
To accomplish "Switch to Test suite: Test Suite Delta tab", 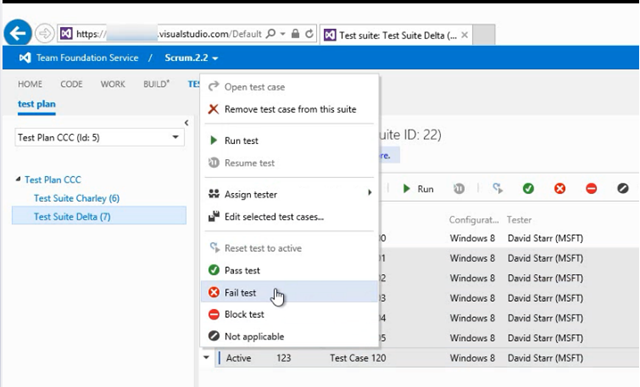I will (396, 35).
